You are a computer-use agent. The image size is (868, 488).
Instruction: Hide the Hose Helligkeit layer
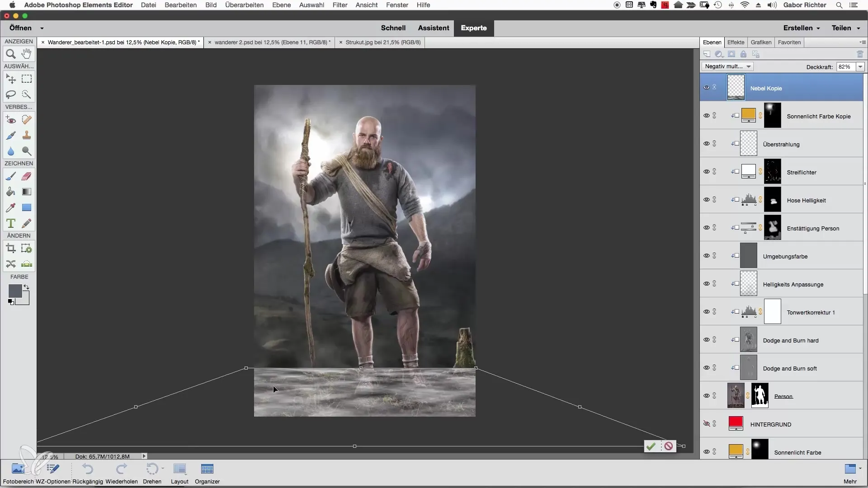click(x=707, y=199)
